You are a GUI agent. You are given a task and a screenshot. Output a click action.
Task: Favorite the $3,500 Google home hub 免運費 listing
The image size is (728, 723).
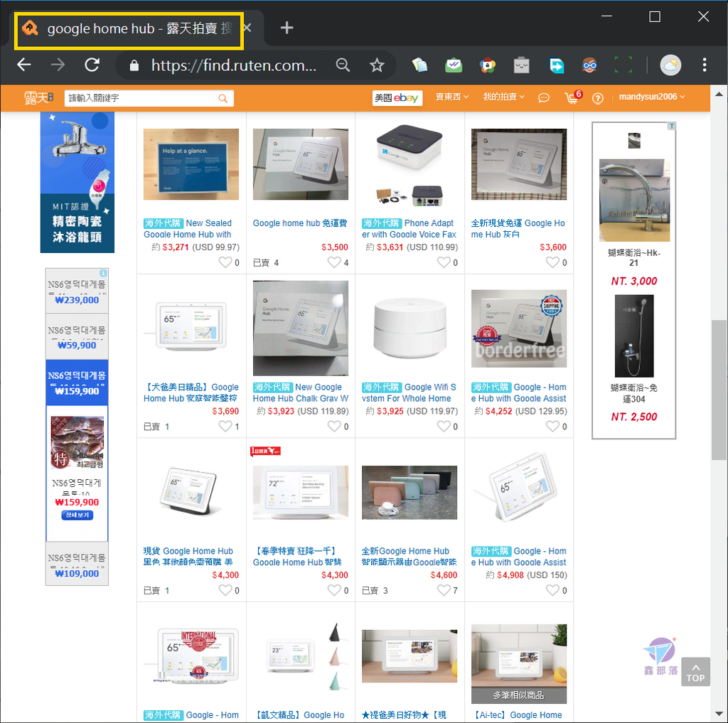[334, 262]
